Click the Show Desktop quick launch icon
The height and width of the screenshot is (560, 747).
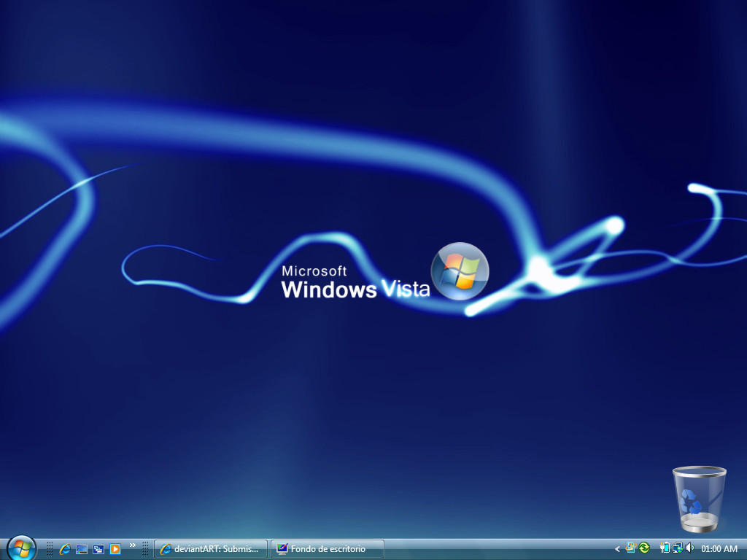pos(82,549)
